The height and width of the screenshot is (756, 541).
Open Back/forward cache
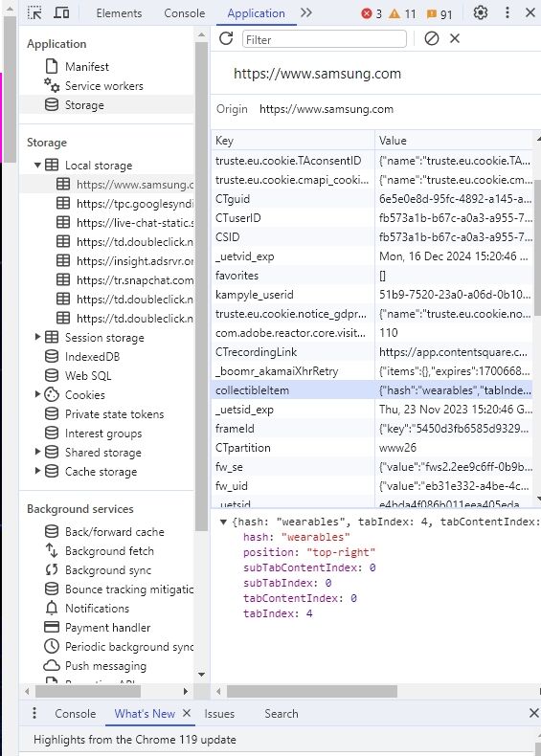coord(114,532)
